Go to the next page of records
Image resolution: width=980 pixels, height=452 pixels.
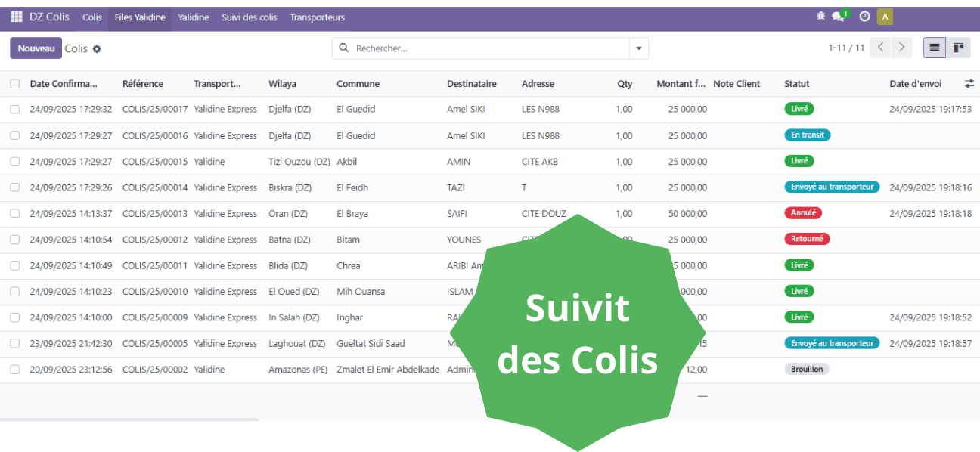tap(901, 48)
